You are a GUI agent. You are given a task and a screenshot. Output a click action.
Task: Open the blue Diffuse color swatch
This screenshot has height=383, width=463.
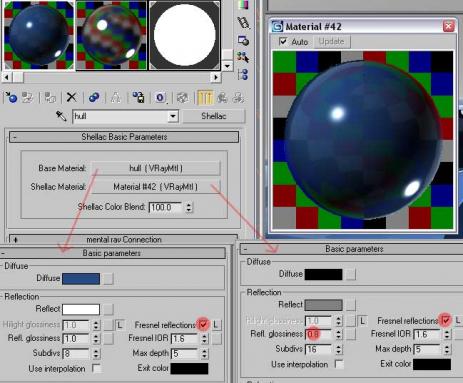(81, 279)
